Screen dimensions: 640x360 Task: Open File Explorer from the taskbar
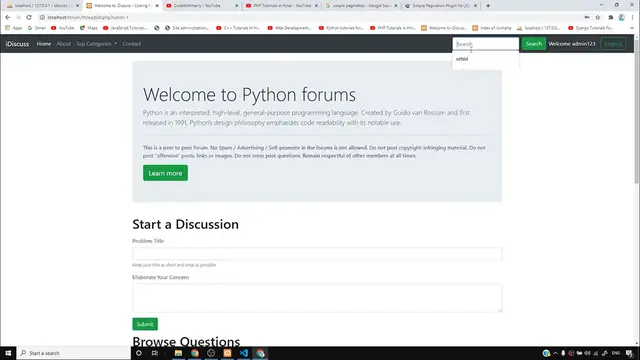(178, 353)
